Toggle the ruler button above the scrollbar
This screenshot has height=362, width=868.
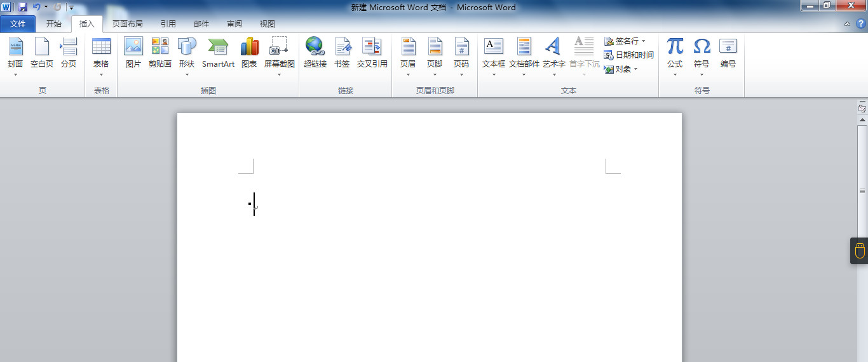coord(862,108)
